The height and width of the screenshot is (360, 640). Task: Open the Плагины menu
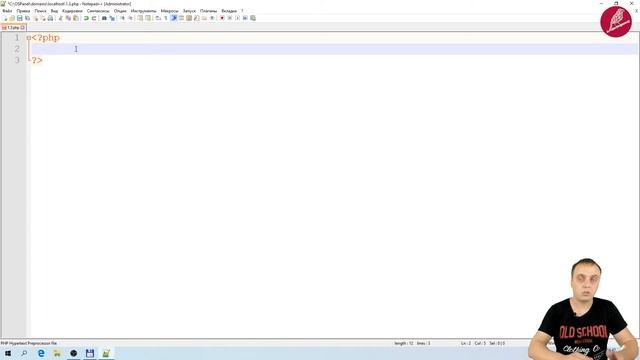click(209, 11)
